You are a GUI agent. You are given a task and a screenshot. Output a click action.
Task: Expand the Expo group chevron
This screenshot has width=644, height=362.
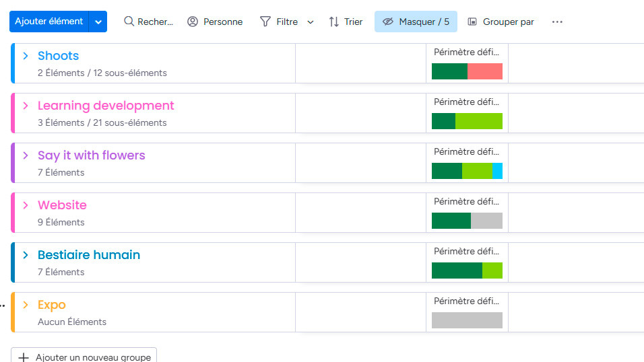click(26, 305)
